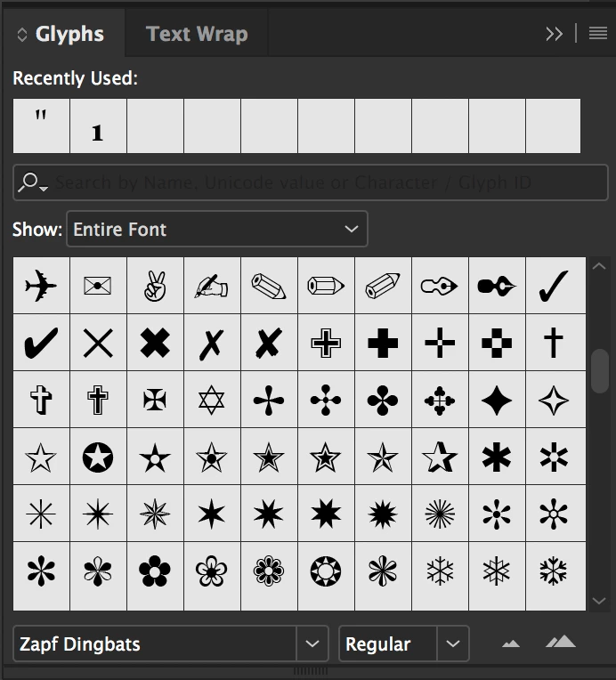Insert recently used numeral 1 glyph
The width and height of the screenshot is (616, 680).
(x=98, y=125)
